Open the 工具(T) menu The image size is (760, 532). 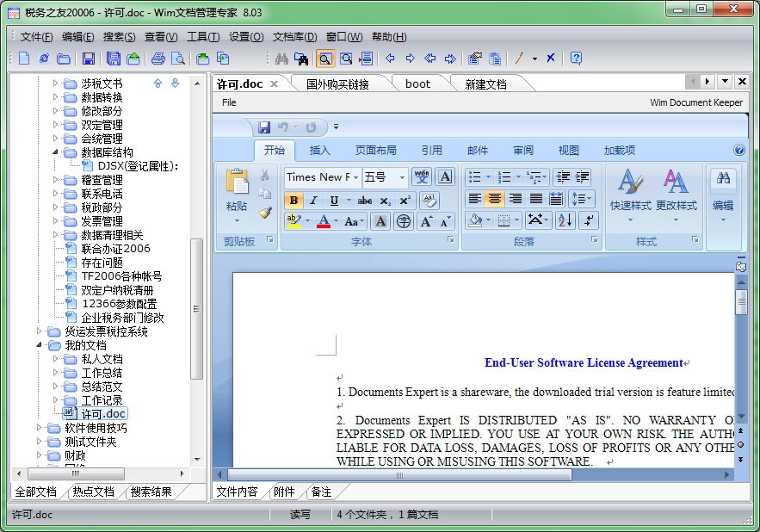click(203, 37)
